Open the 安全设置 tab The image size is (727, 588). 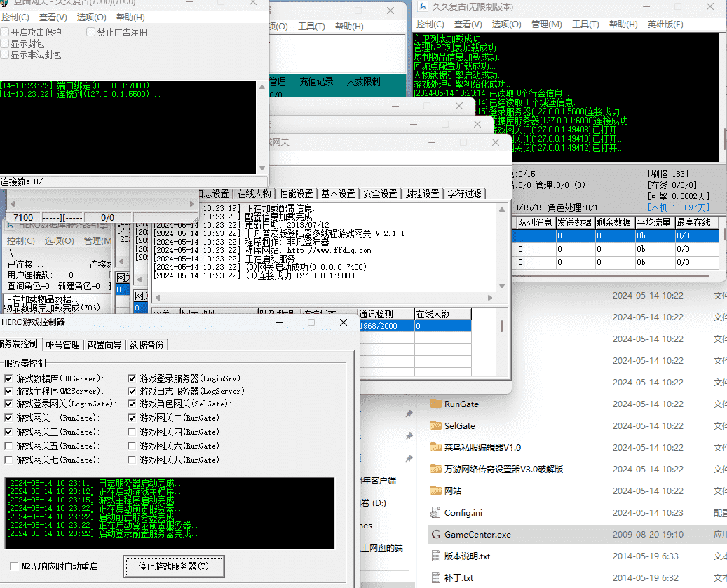[x=380, y=193]
